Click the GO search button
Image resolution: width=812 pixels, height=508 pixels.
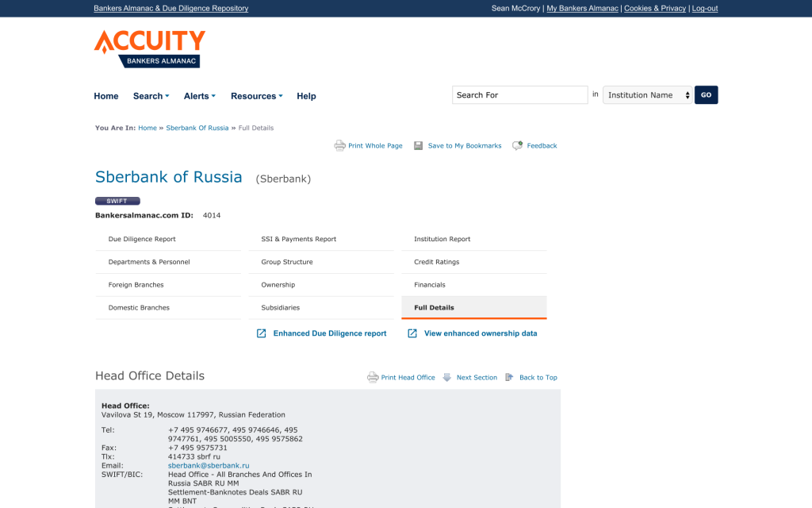pyautogui.click(x=707, y=95)
